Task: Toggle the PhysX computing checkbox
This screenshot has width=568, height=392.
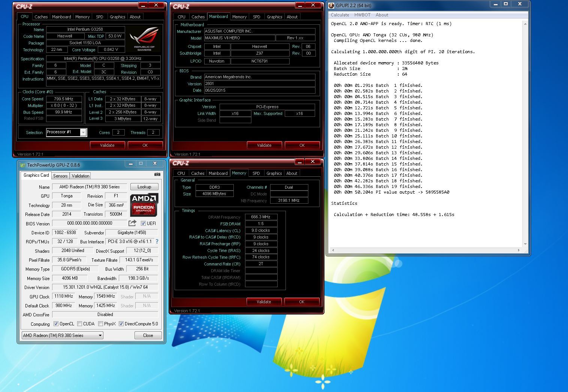Action: pyautogui.click(x=100, y=324)
